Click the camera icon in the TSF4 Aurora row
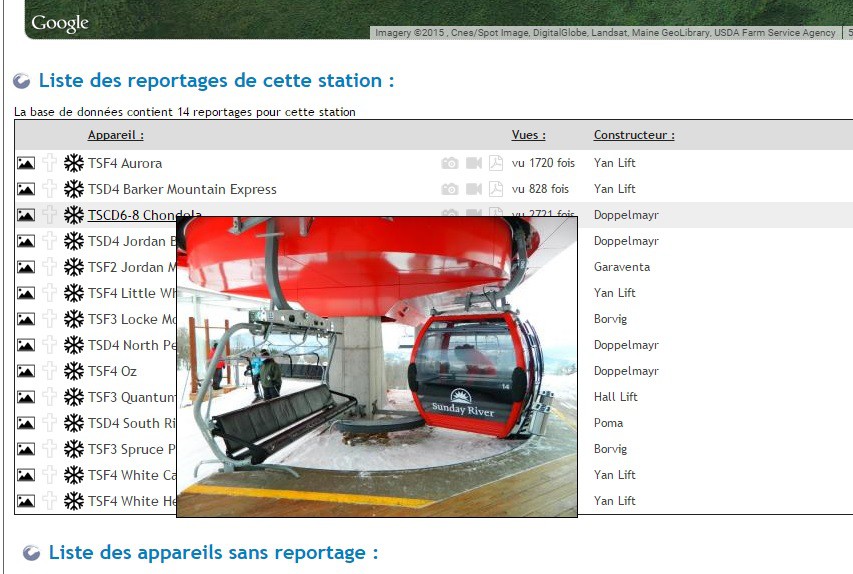 [x=449, y=163]
